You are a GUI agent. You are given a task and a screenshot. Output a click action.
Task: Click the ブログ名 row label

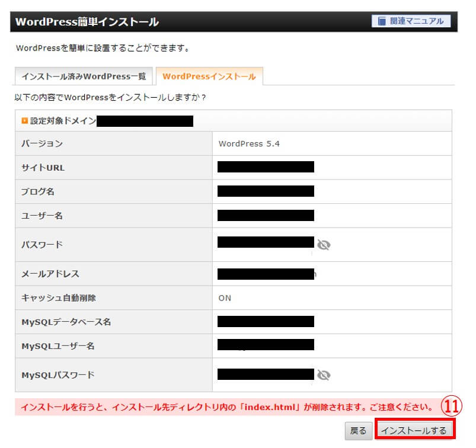[38, 191]
